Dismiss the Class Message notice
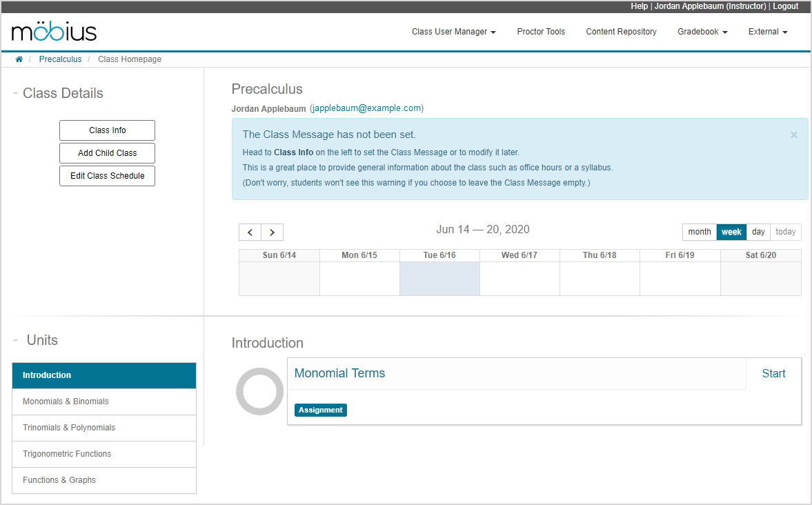 793,135
